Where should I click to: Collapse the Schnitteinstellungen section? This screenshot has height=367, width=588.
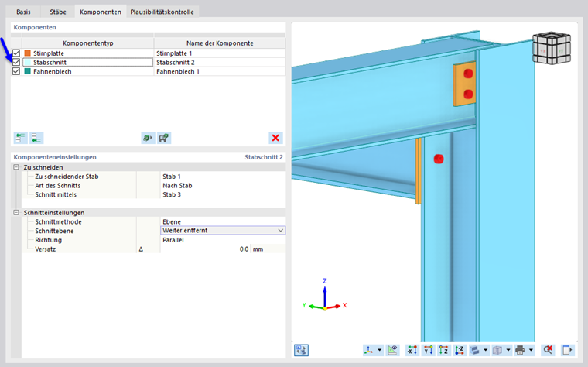pyautogui.click(x=16, y=212)
